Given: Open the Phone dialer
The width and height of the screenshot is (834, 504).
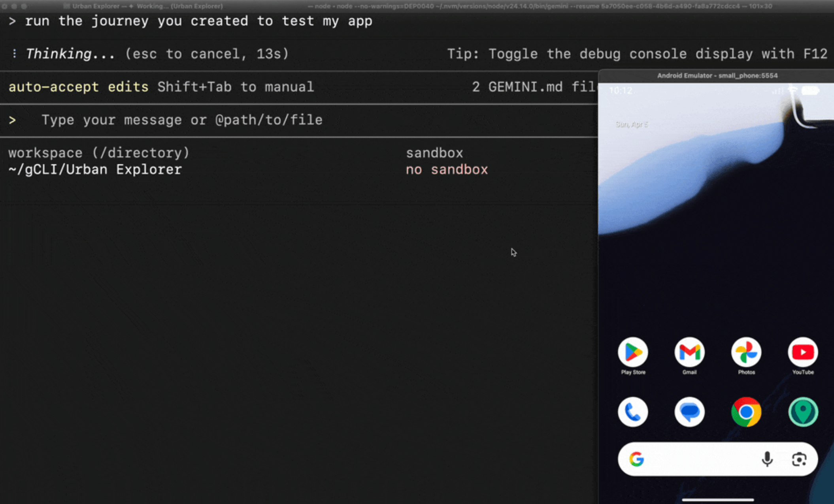Looking at the screenshot, I should point(633,412).
